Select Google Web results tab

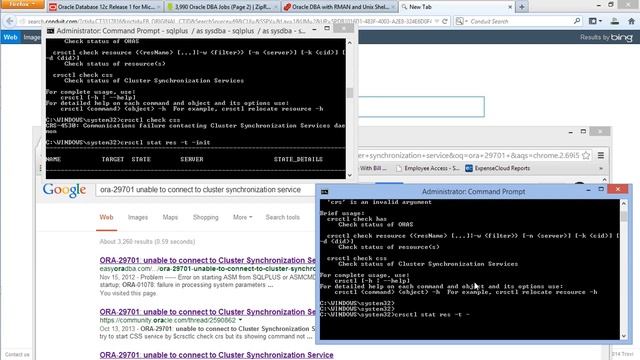[106, 217]
